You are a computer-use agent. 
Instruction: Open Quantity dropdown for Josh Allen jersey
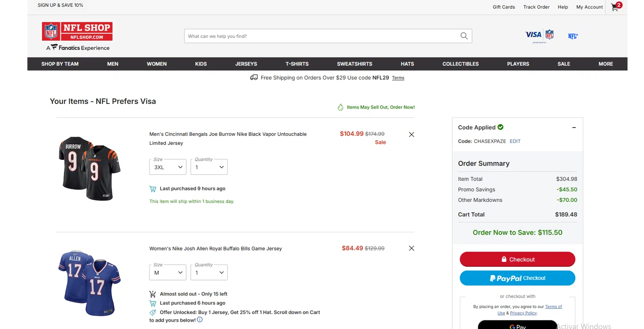pyautogui.click(x=209, y=272)
